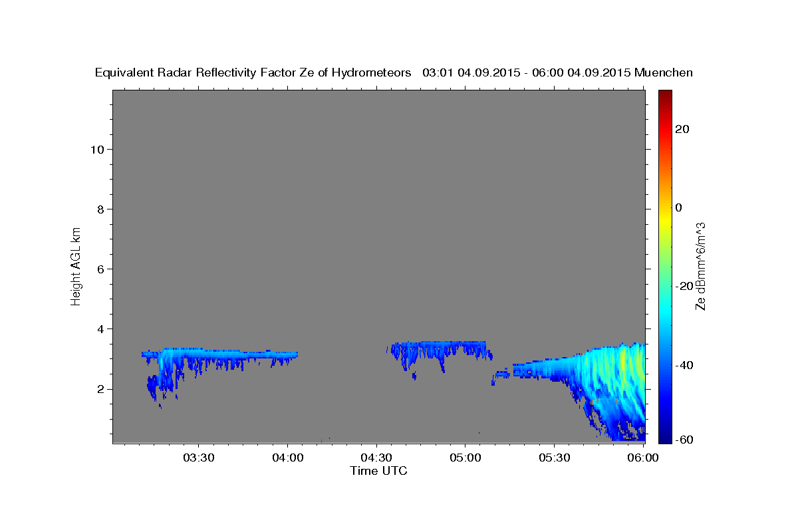Click the colorbar label '-20'

pyautogui.click(x=684, y=286)
